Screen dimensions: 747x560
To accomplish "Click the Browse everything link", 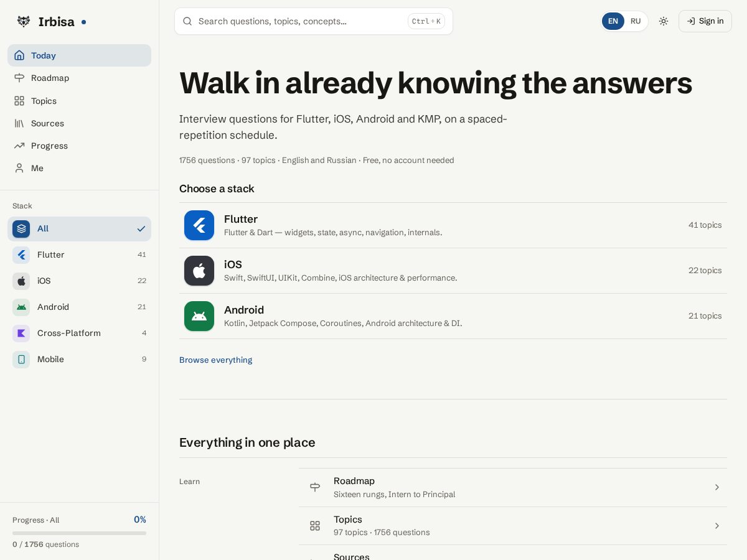I will pos(216,360).
